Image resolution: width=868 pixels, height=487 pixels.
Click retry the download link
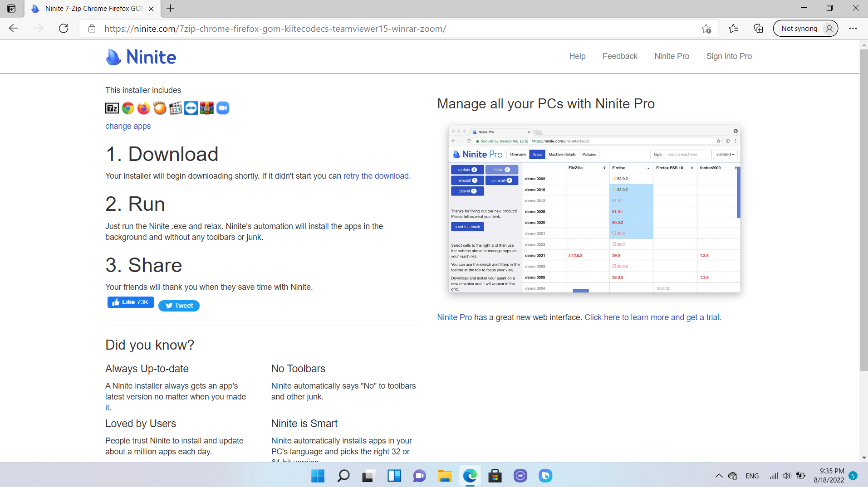pyautogui.click(x=376, y=176)
